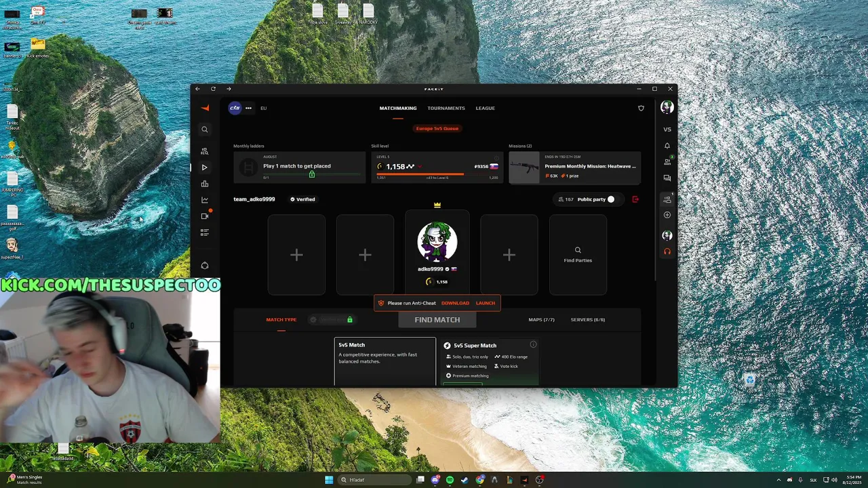
Task: Open the Giveaway desktop file
Action: coord(343,14)
